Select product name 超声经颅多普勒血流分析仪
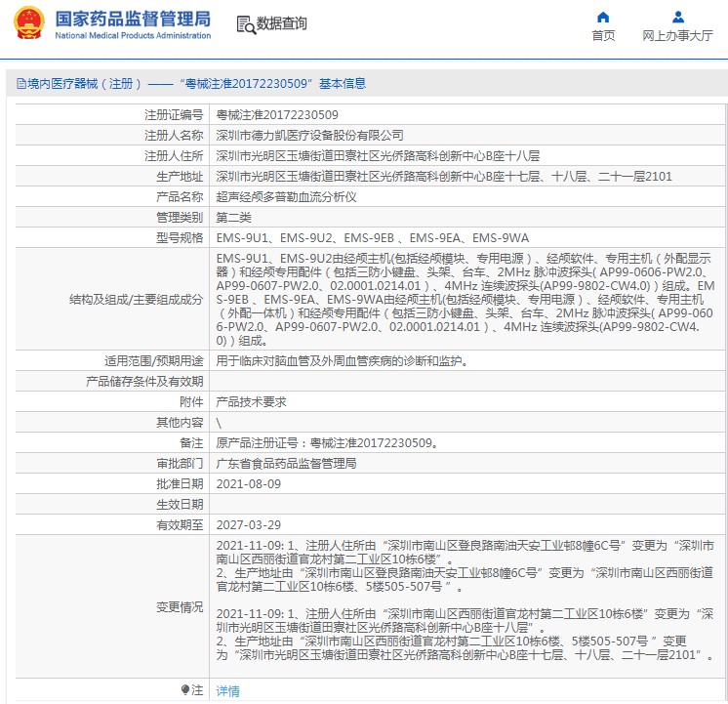The image size is (728, 704). click(x=286, y=196)
